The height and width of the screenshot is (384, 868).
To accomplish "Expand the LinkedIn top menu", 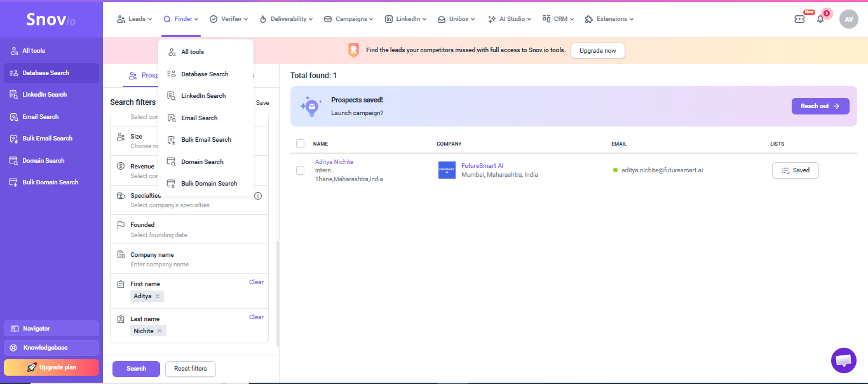I will tap(405, 19).
